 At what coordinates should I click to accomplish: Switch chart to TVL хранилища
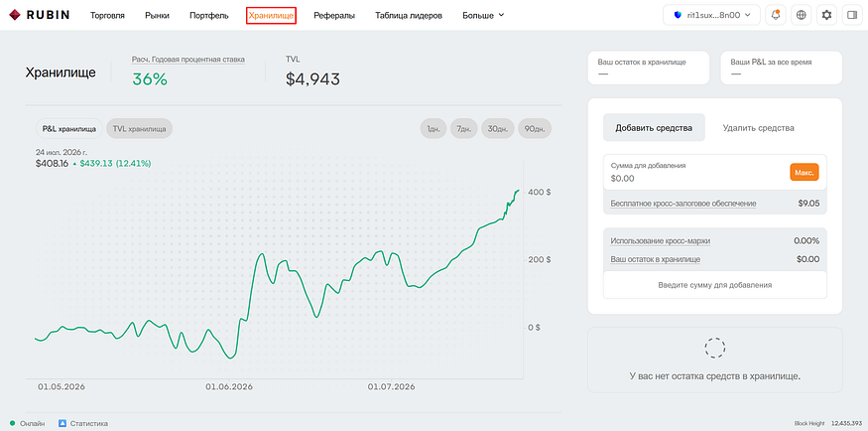(140, 128)
